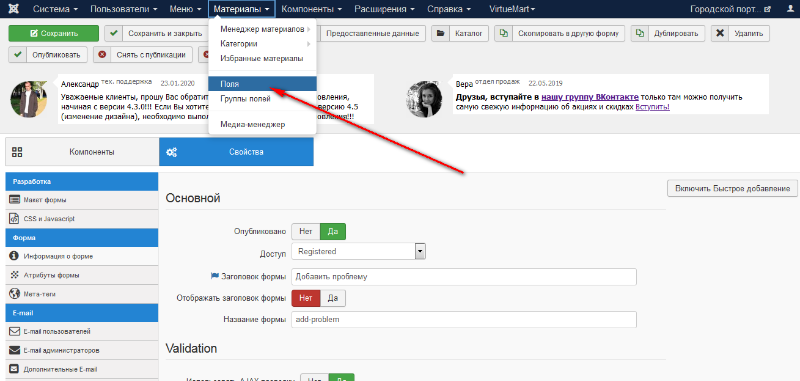
Task: Click the Macет формы layout icon
Action: [x=14, y=200]
